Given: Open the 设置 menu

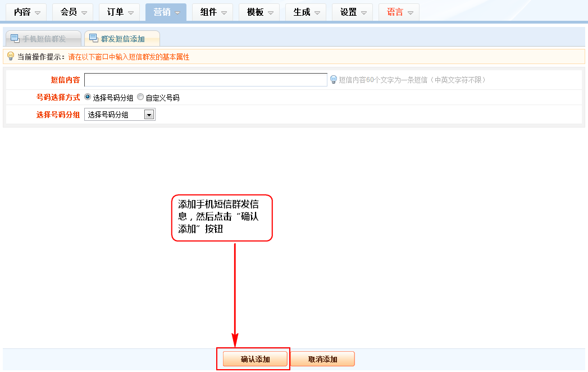Looking at the screenshot, I should [x=353, y=12].
